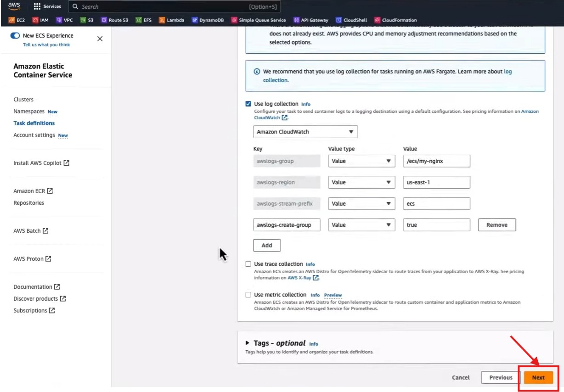Click the orange Next button
This screenshot has height=392, width=564.
538,377
